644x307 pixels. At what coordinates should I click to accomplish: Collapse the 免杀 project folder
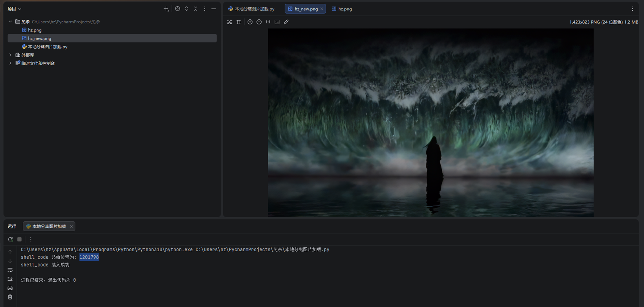pos(10,22)
